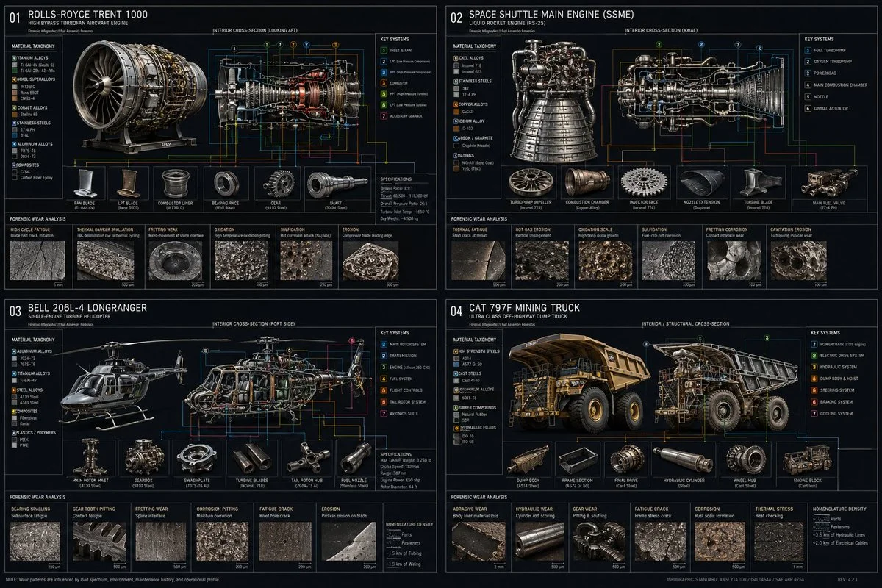Viewport: 882px width, 588px height.
Task: Click the number 4 box beside Main Combustion Chamber
Action: coord(808,85)
